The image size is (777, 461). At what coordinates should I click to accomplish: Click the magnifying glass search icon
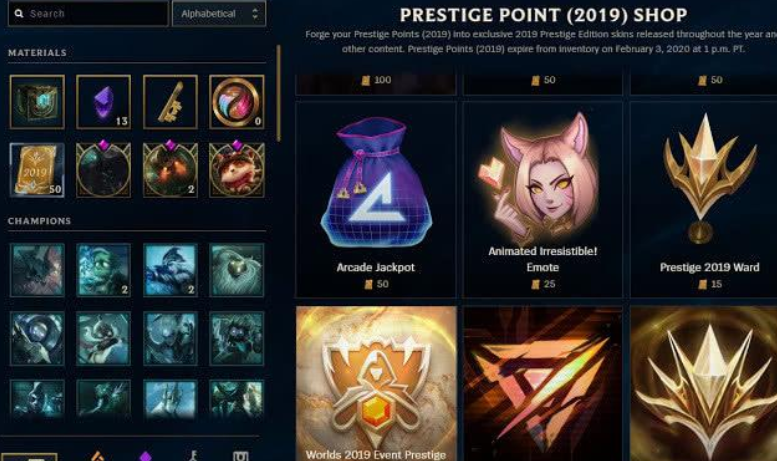point(19,13)
